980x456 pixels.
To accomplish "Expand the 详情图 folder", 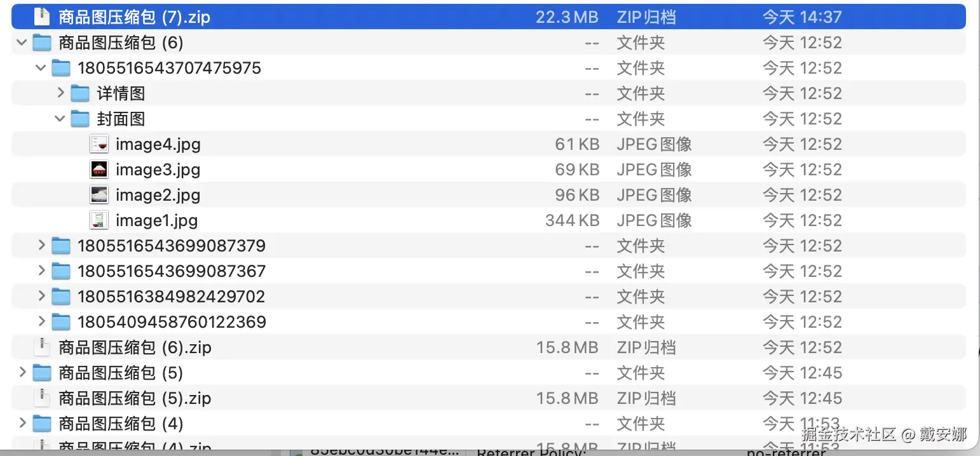I will pos(61,93).
